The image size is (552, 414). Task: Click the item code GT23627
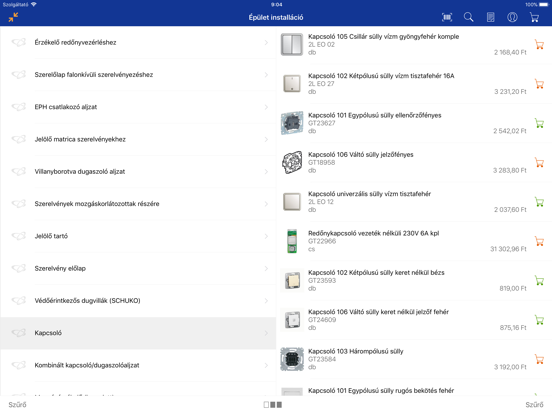click(321, 123)
